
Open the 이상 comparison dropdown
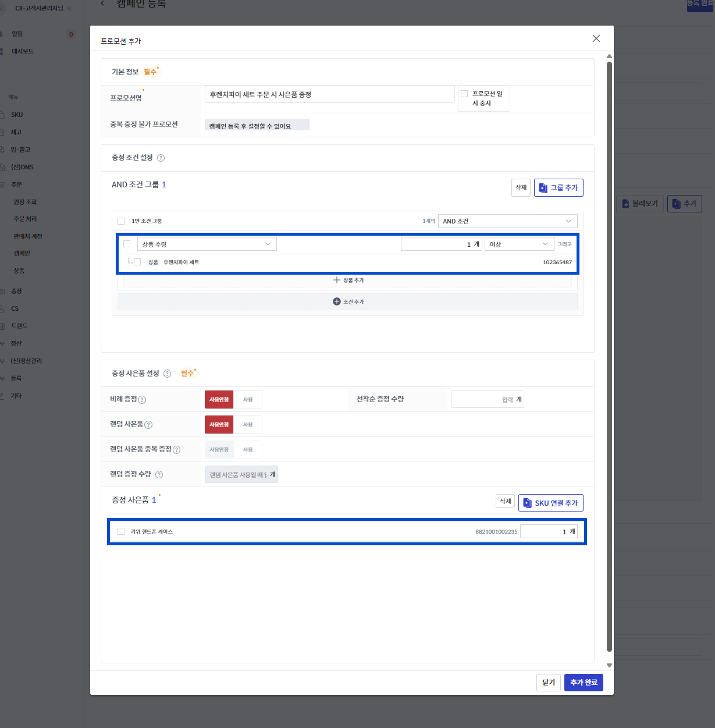(x=519, y=244)
